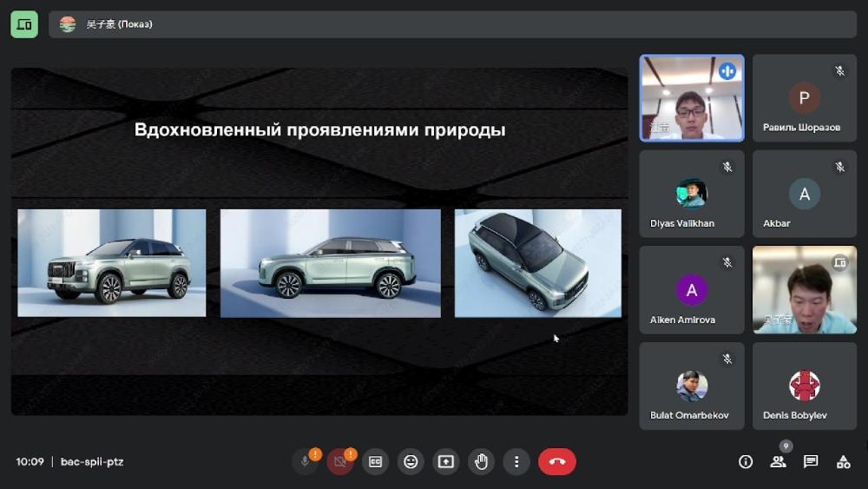868x489 pixels.
Task: Hang up with the red leave call button
Action: 557,461
